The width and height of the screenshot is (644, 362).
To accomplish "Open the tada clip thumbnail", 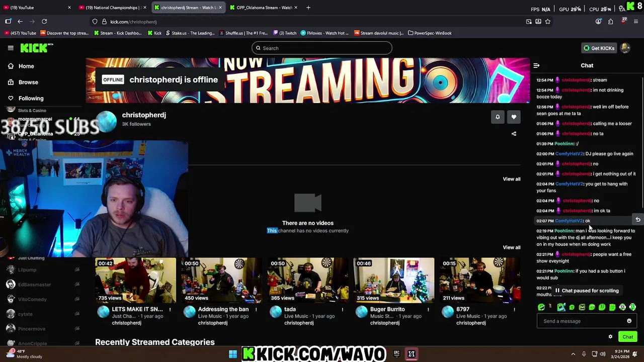I will 307,280.
